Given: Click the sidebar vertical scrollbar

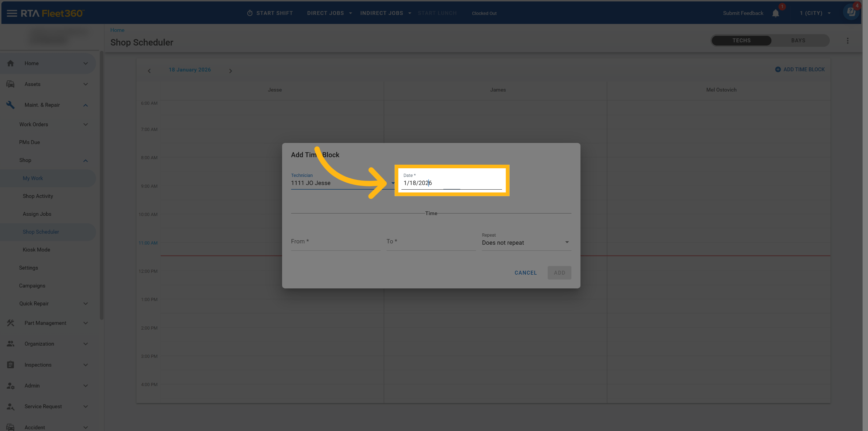Looking at the screenshot, I should click(x=102, y=185).
